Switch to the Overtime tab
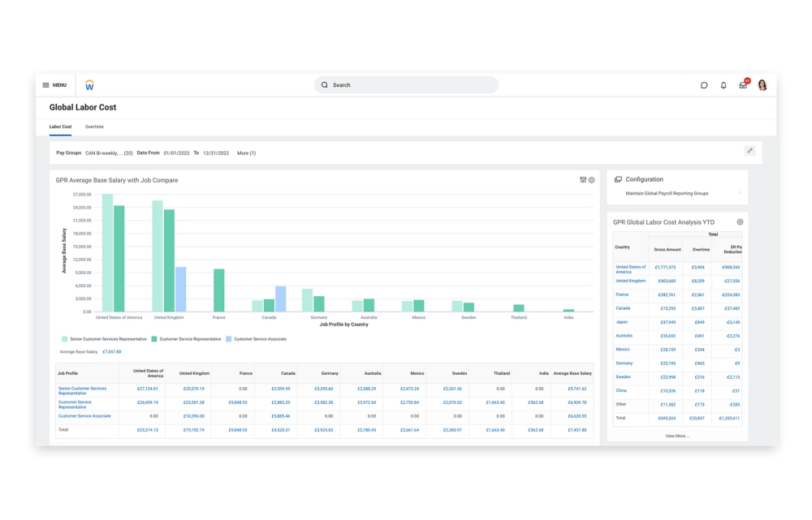The width and height of the screenshot is (812, 520). click(x=94, y=127)
